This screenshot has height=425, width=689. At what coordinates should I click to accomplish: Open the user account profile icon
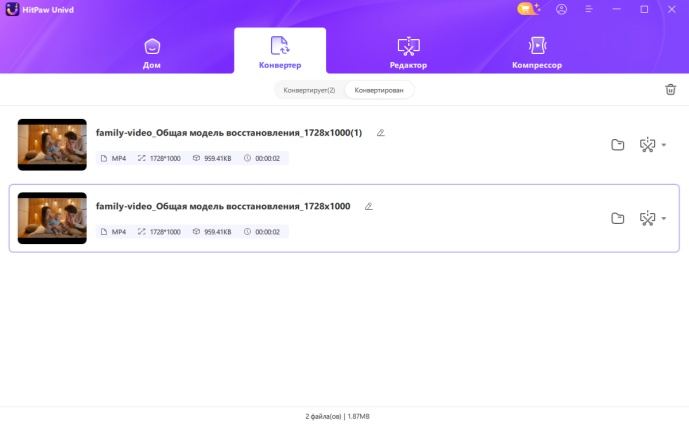point(561,9)
